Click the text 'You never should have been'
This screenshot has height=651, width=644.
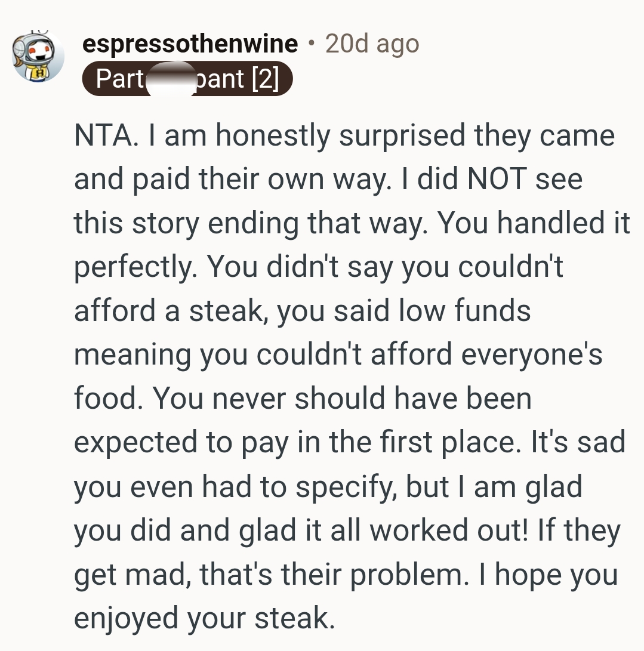tap(342, 398)
